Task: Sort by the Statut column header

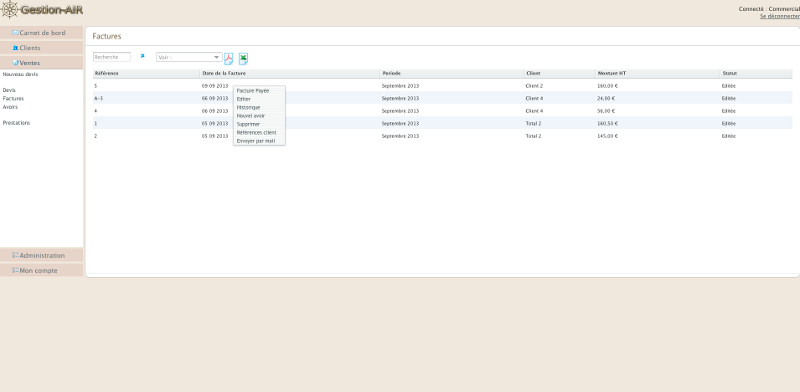Action: pos(756,74)
